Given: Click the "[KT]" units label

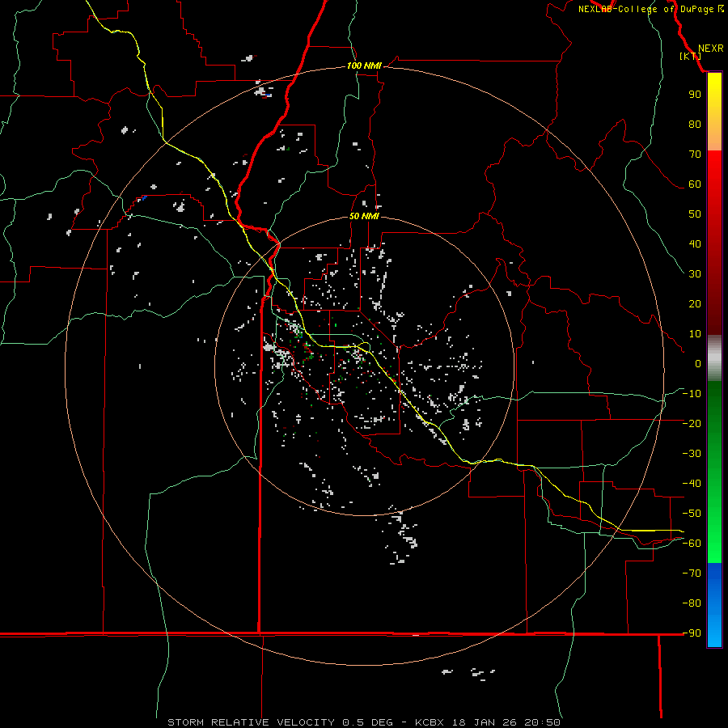Looking at the screenshot, I should (691, 56).
